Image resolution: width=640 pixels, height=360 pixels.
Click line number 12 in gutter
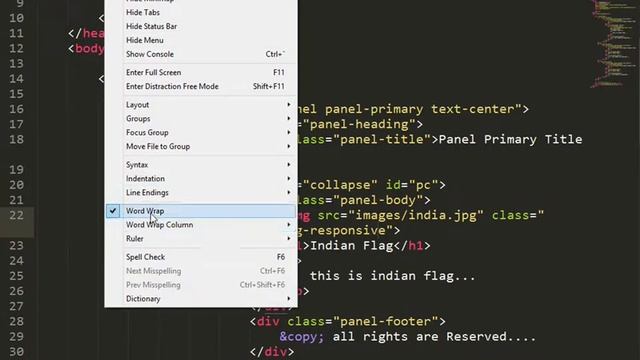[17, 48]
